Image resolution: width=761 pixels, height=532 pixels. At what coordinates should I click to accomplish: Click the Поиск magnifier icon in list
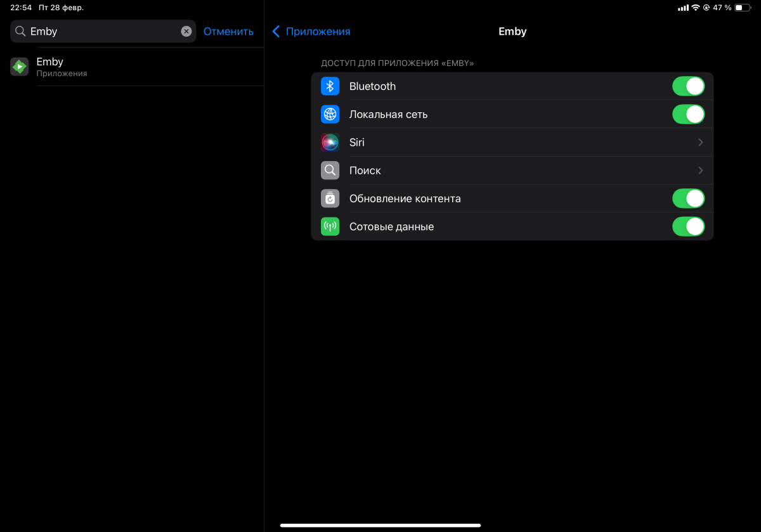[330, 171]
